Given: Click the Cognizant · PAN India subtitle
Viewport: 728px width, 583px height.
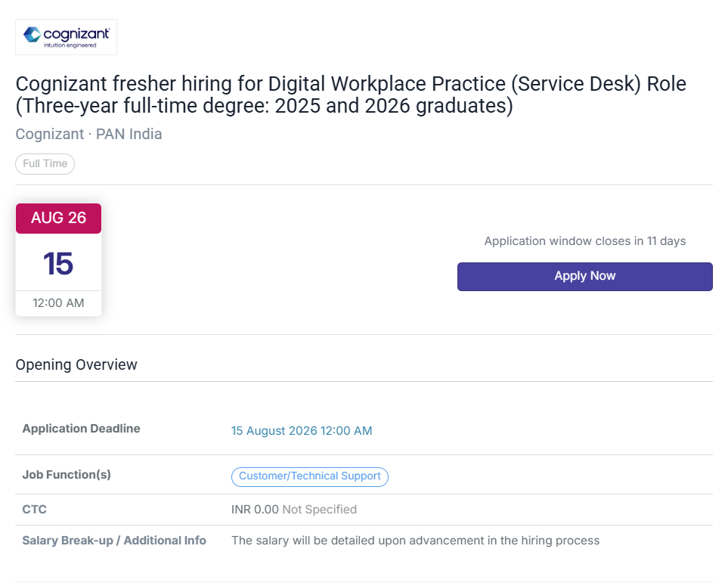Looking at the screenshot, I should 88,135.
